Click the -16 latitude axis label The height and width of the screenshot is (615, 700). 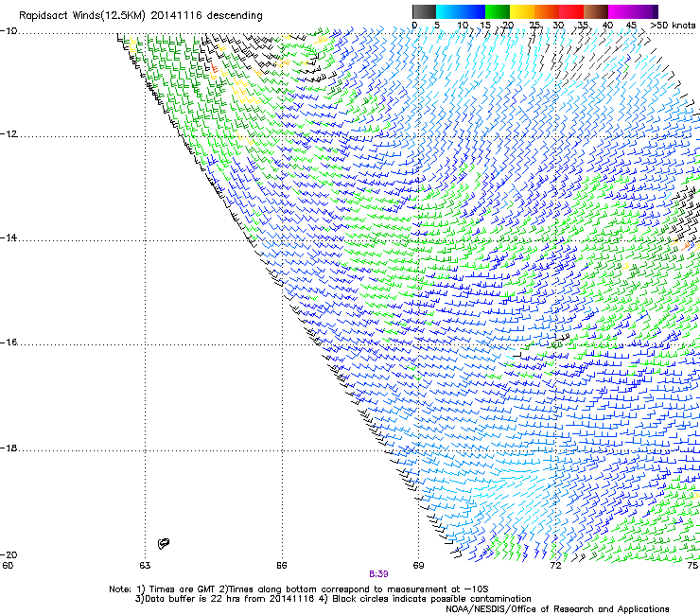[9, 343]
